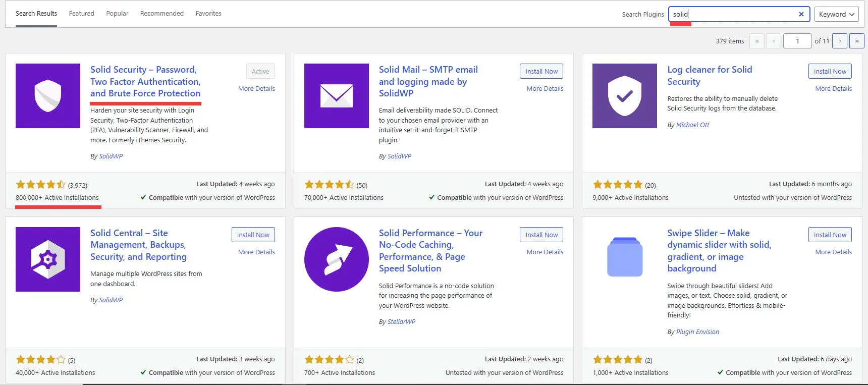Click 'Last Updated: 6 days ago' text

pyautogui.click(x=815, y=359)
